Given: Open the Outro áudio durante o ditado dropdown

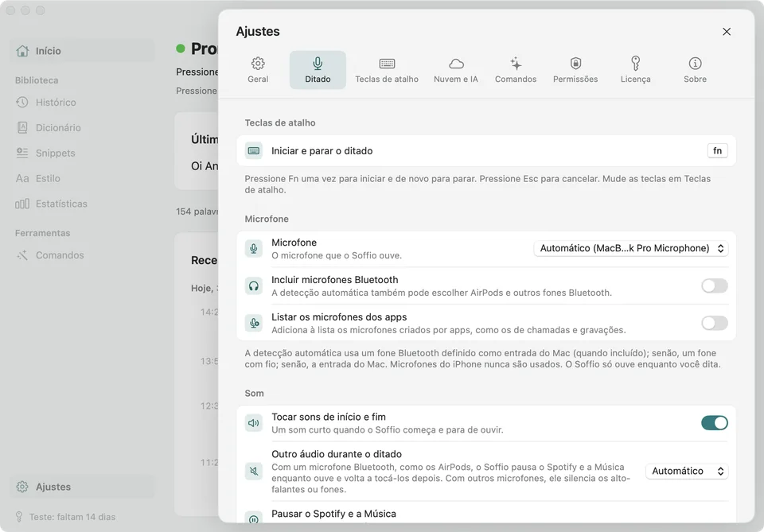Looking at the screenshot, I should coord(687,471).
